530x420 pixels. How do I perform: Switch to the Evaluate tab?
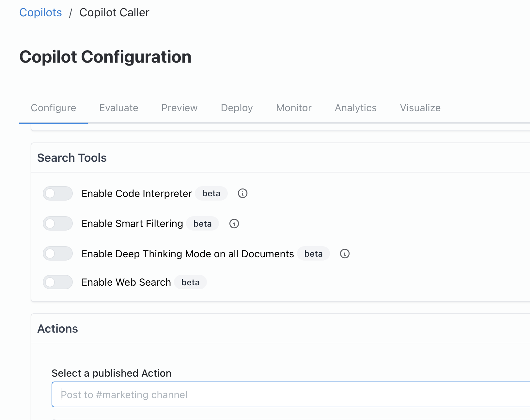pos(118,108)
